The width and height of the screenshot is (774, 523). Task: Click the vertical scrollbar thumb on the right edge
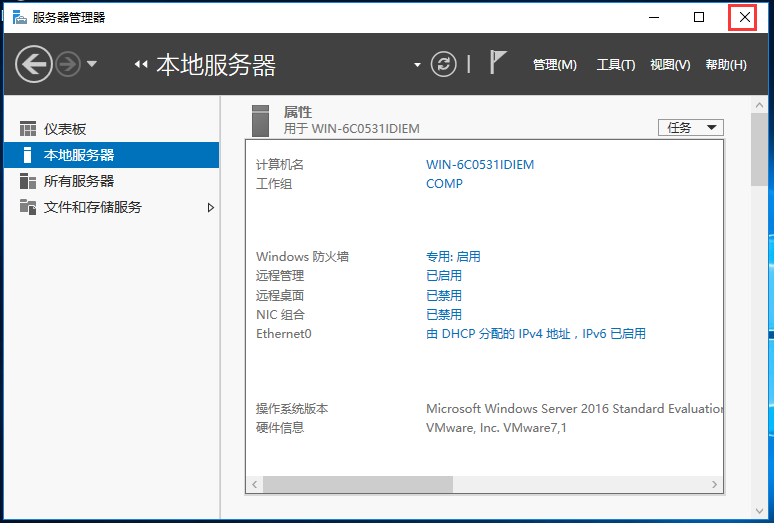[x=759, y=149]
